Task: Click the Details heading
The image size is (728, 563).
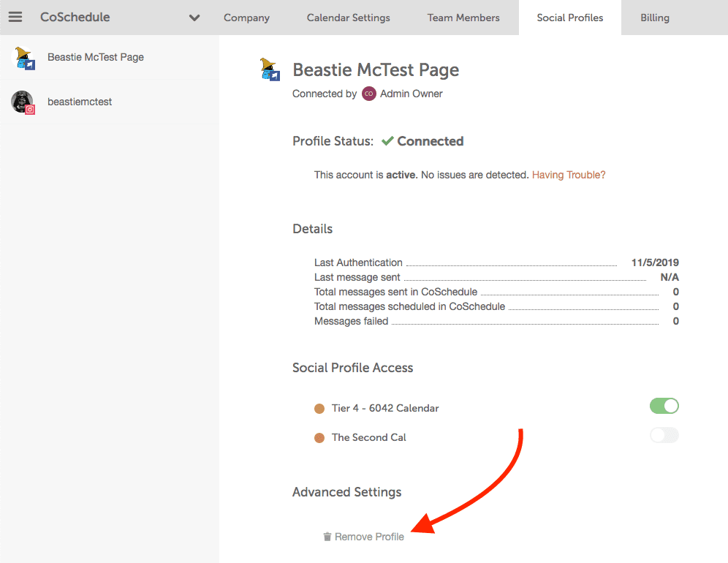Action: (312, 229)
